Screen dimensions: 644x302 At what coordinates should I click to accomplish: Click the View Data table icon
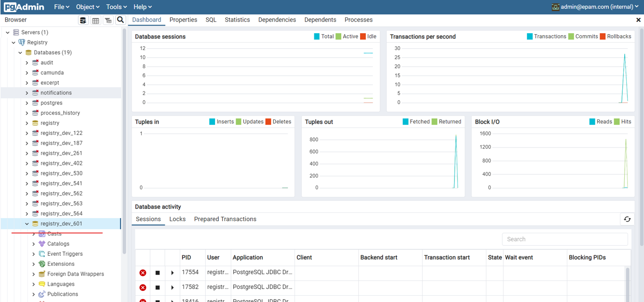(96, 20)
